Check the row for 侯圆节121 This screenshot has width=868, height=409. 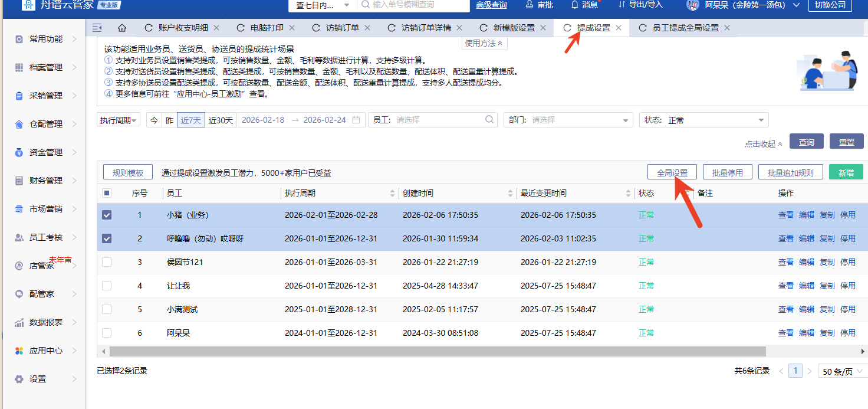pyautogui.click(x=107, y=263)
